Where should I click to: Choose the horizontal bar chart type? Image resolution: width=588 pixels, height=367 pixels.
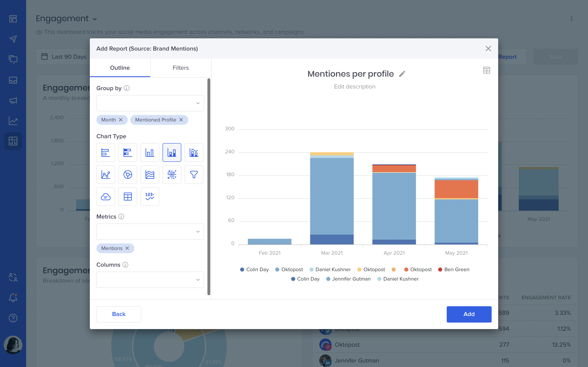click(x=106, y=153)
